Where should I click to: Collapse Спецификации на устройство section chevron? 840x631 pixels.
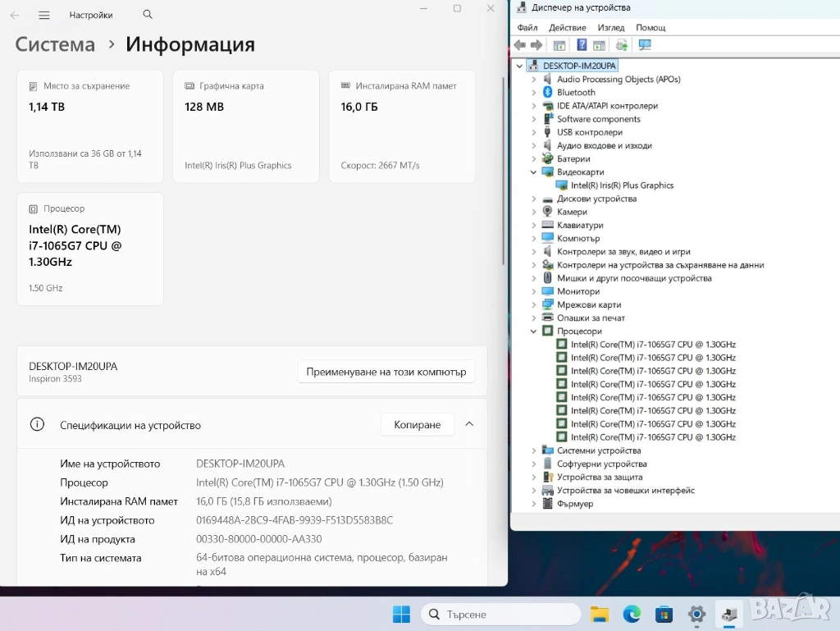(469, 424)
